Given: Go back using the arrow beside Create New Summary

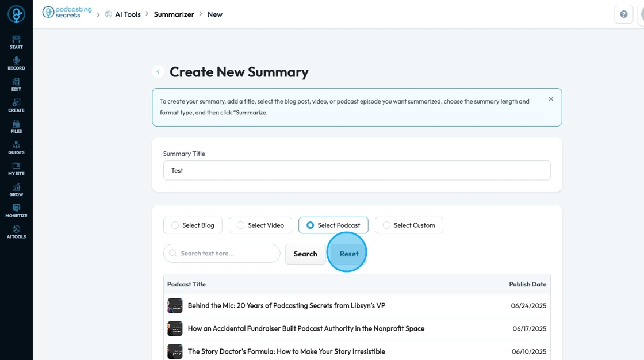Looking at the screenshot, I should pyautogui.click(x=158, y=72).
